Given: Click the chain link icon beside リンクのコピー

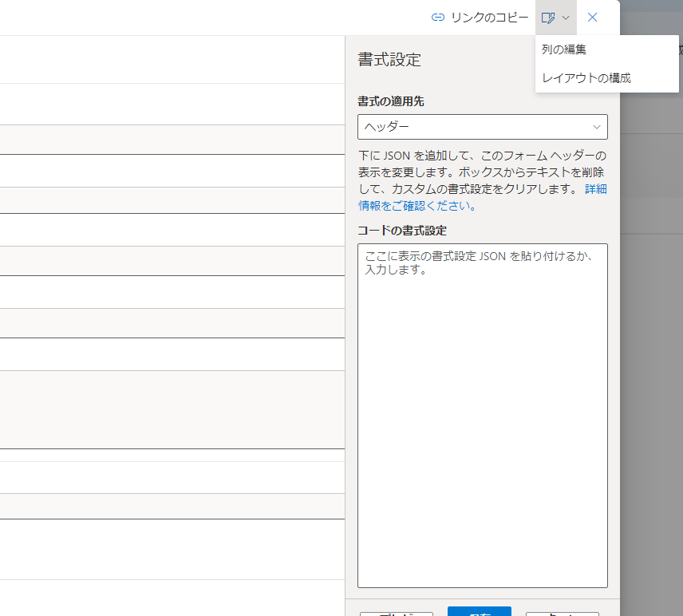Looking at the screenshot, I should tap(437, 18).
